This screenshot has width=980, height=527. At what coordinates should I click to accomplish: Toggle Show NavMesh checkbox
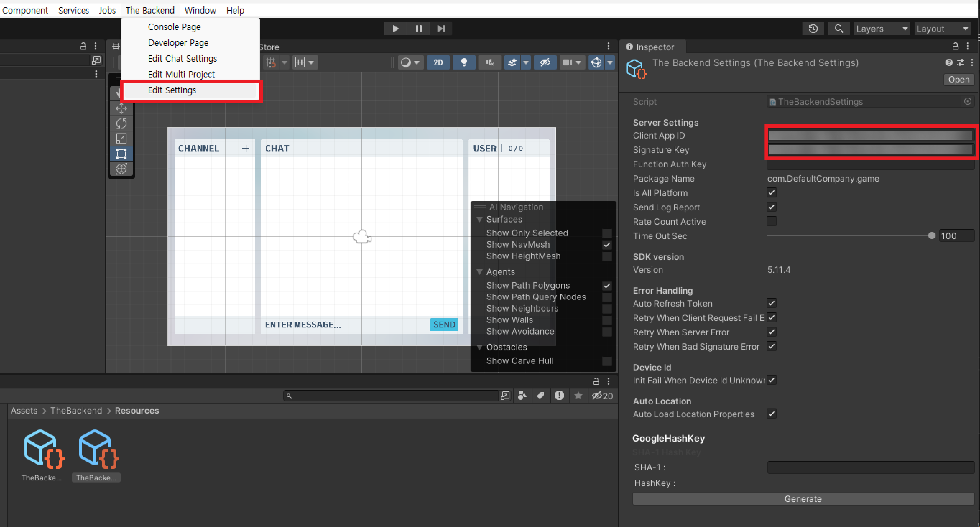[x=607, y=245]
